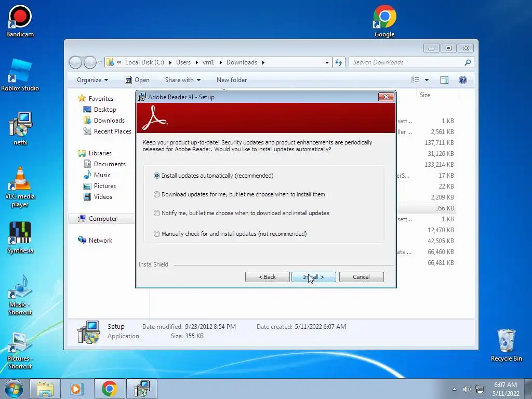Open Windows Explorer from taskbar
Screen dimensions: 532x399
point(45,389)
